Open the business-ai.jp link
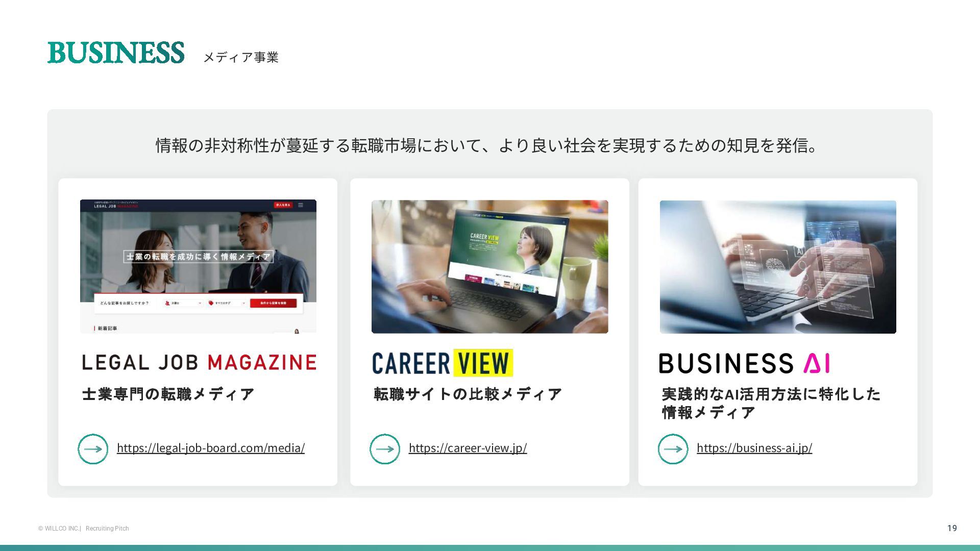Viewport: 980px width, 551px height. point(754,448)
